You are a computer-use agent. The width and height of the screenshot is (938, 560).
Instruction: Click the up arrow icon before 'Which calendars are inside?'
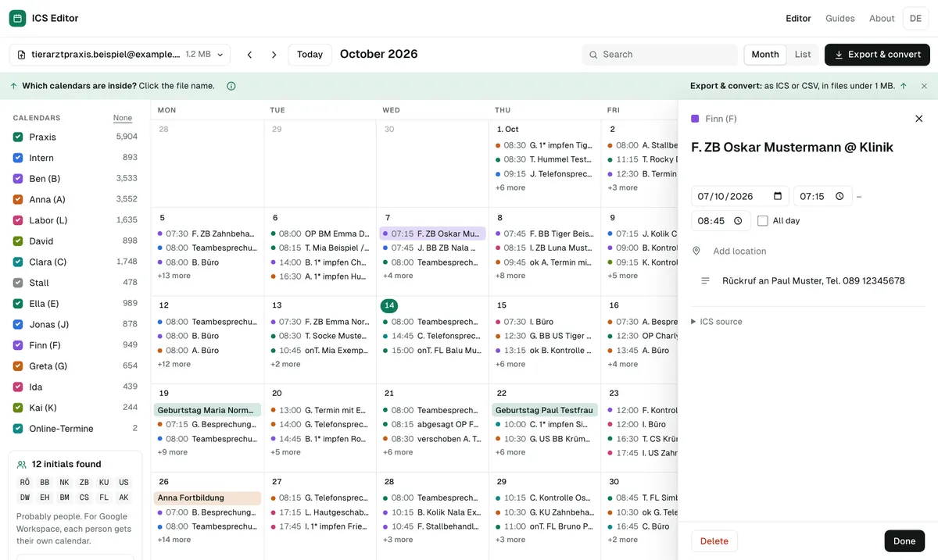pyautogui.click(x=13, y=86)
